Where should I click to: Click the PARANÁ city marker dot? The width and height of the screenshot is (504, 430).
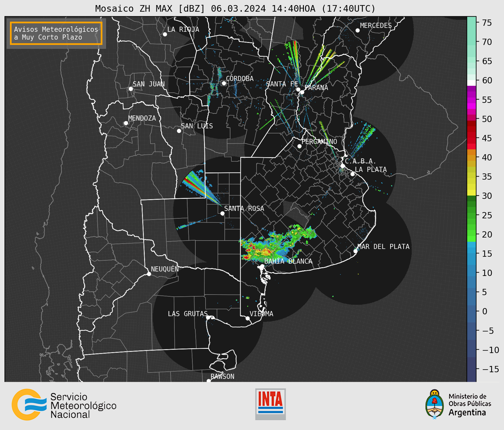(x=302, y=92)
